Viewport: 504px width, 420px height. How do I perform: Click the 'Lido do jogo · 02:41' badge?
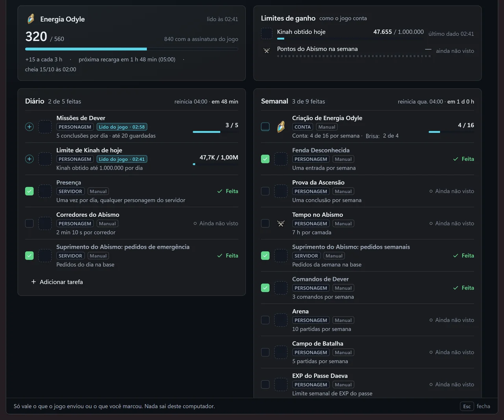pos(122,159)
